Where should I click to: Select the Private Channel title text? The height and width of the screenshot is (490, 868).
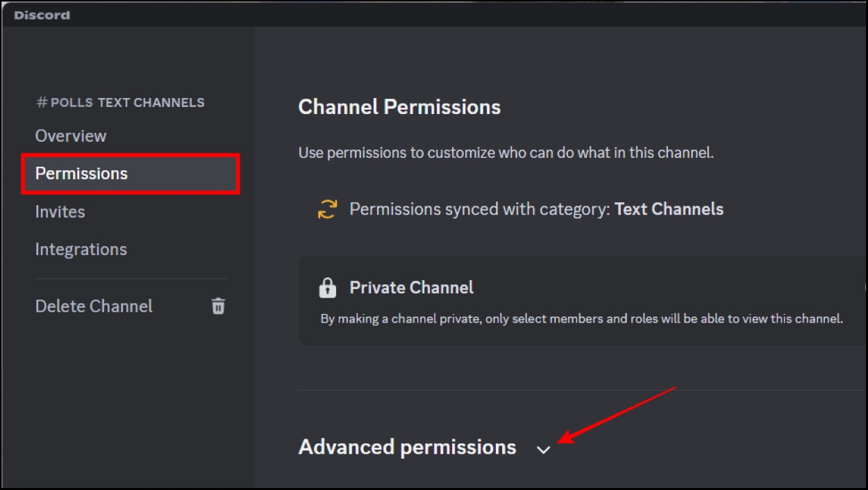tap(411, 287)
